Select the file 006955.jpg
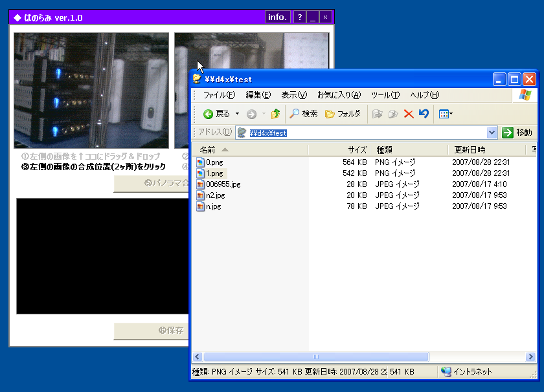544x392 pixels. coord(223,184)
